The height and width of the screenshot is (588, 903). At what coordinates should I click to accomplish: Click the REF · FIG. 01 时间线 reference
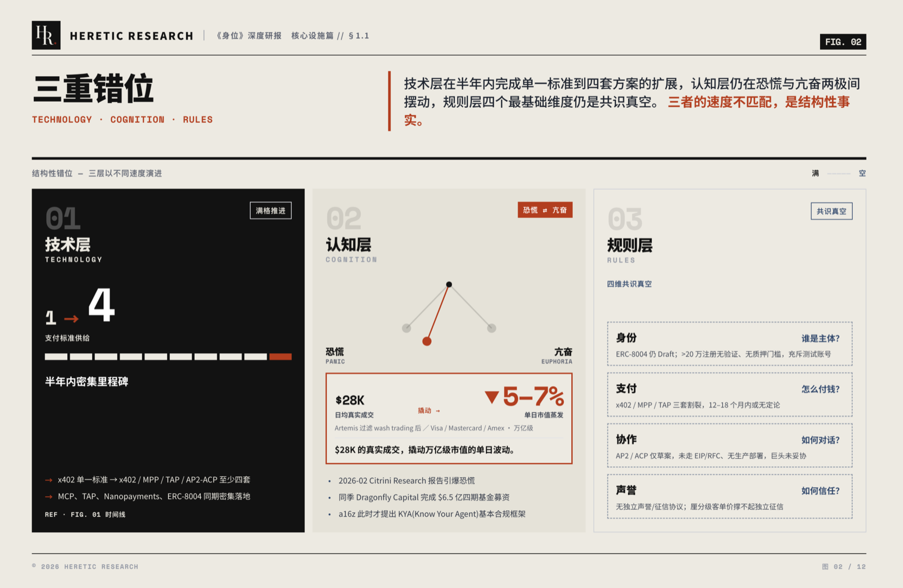pos(85,515)
